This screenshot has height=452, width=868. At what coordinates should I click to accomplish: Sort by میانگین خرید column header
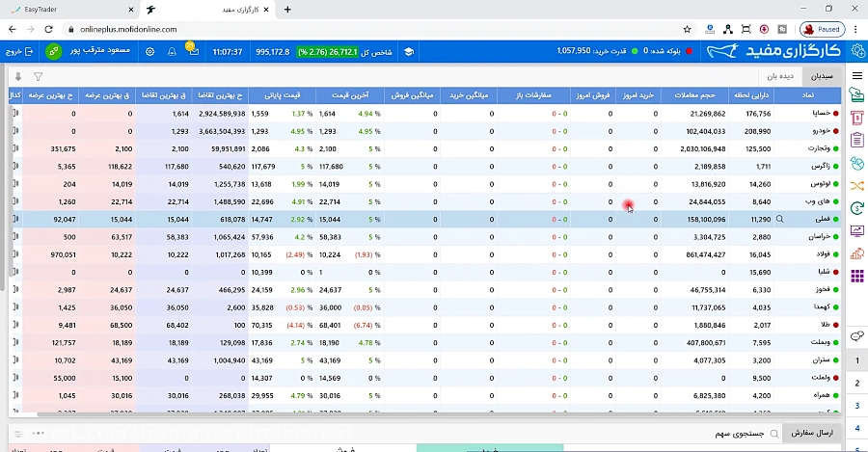pyautogui.click(x=469, y=95)
